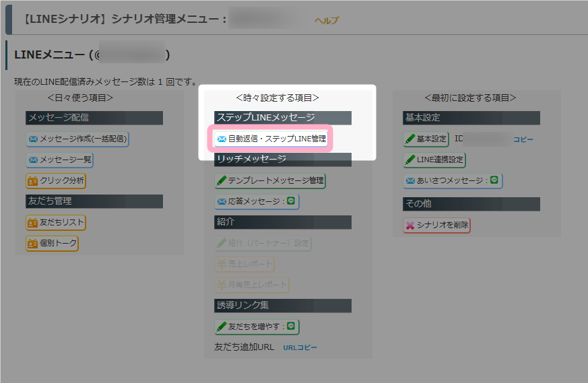Click pencil icon on テンプレートメッセージ管理

pos(222,180)
